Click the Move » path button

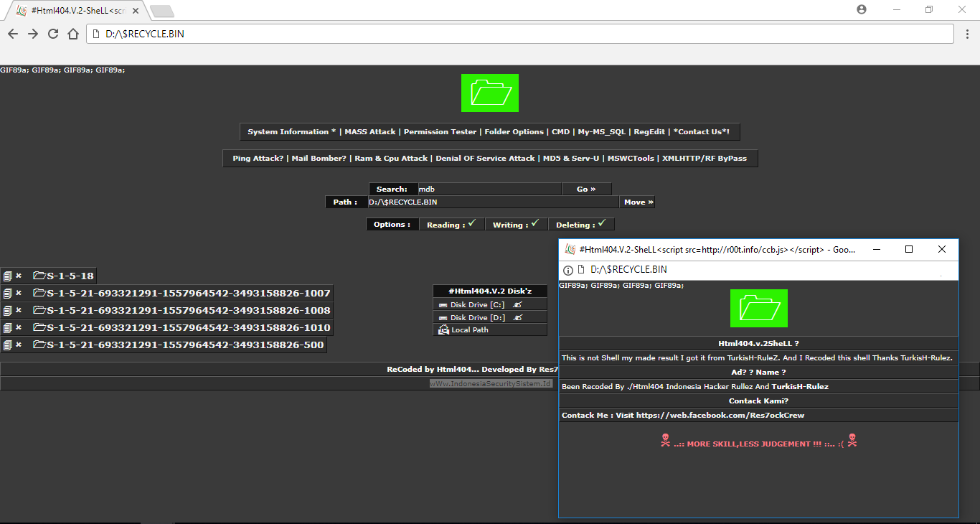pyautogui.click(x=639, y=202)
